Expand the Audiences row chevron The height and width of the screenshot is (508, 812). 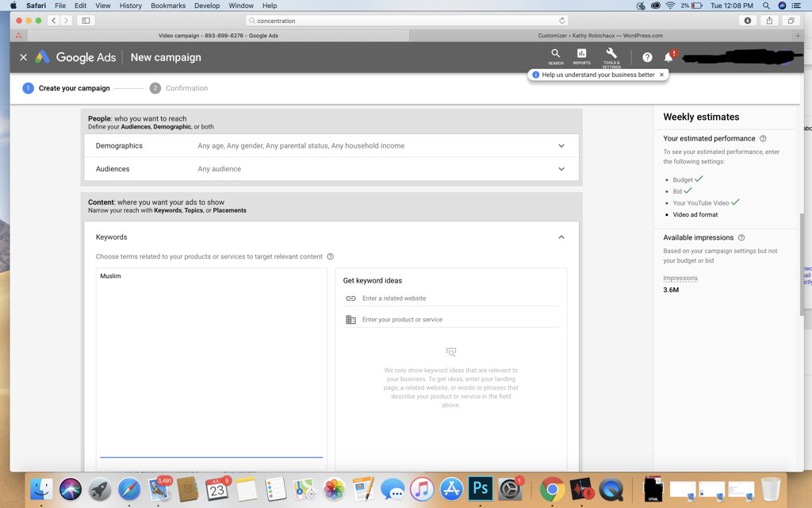point(561,169)
